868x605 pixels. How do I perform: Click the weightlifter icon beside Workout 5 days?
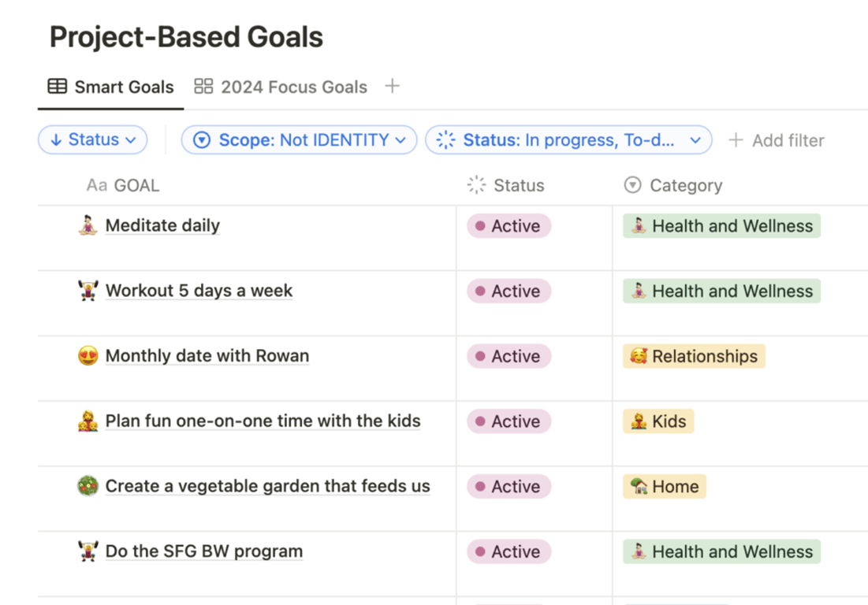coord(88,291)
